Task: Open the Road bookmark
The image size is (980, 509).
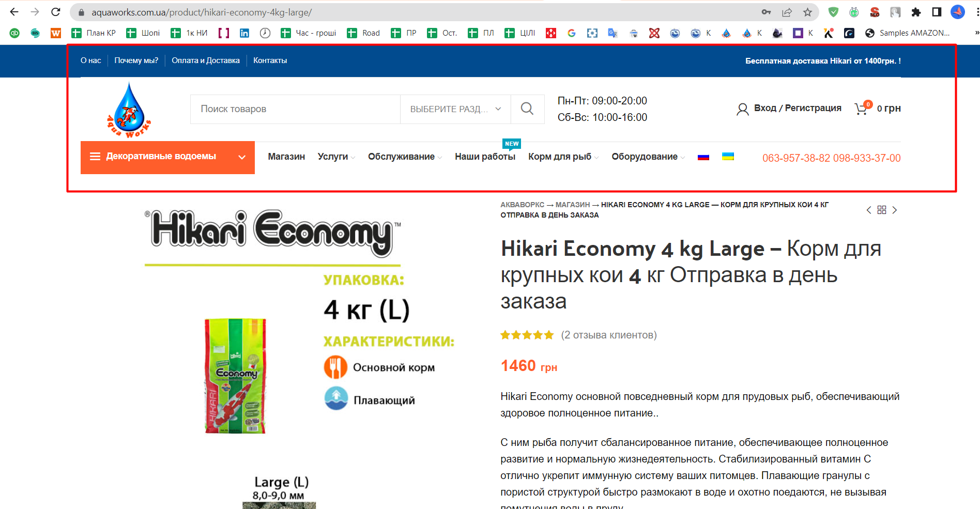Action: [364, 33]
